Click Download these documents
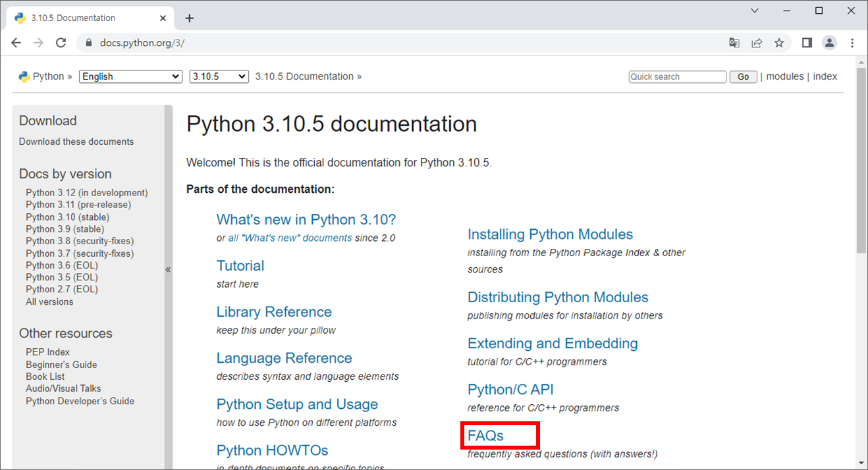868x470 pixels. click(x=76, y=142)
